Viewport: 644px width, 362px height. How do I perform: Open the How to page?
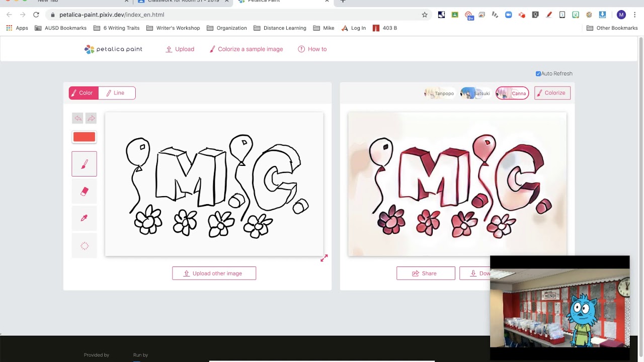pyautogui.click(x=312, y=49)
